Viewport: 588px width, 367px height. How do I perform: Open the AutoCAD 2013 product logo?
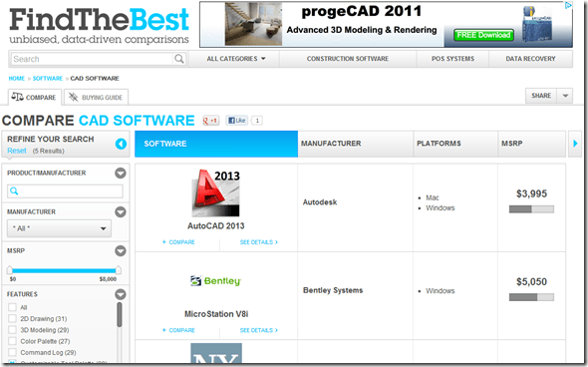coord(215,192)
